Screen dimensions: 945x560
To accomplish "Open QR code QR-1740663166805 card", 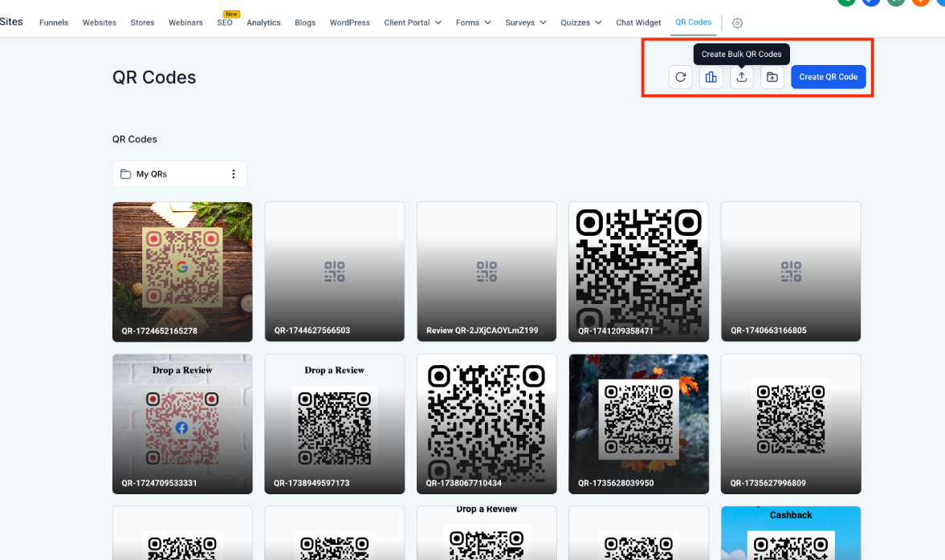I will tap(791, 271).
